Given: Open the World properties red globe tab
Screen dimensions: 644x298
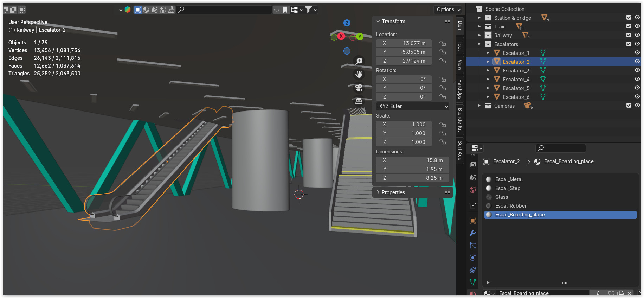Looking at the screenshot, I should (472, 190).
